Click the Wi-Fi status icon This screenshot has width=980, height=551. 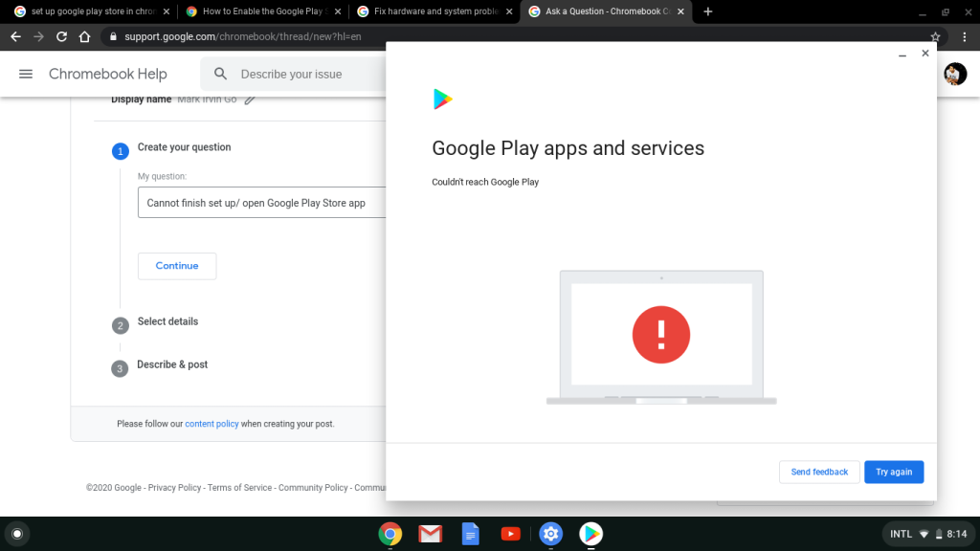click(924, 534)
